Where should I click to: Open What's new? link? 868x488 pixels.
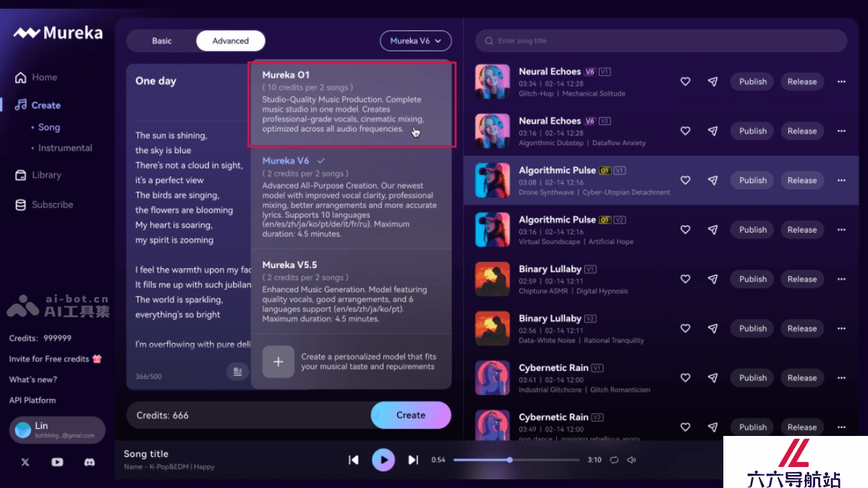coord(33,380)
